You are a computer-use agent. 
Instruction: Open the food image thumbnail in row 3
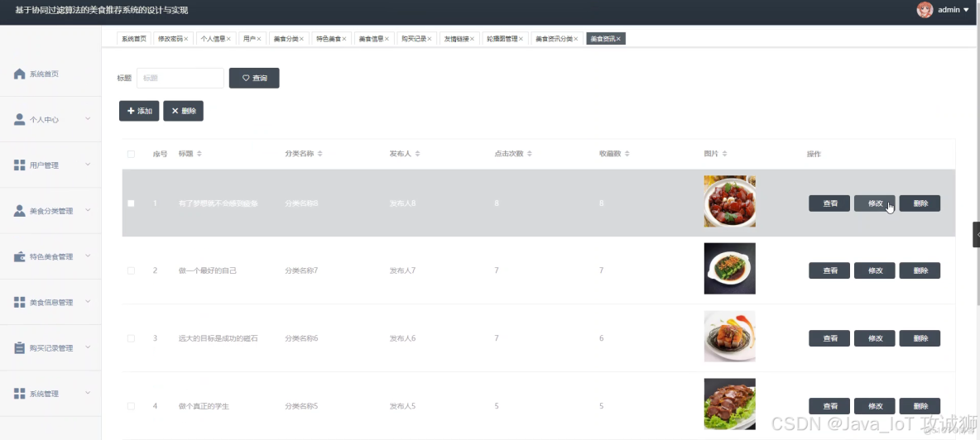[x=729, y=336]
